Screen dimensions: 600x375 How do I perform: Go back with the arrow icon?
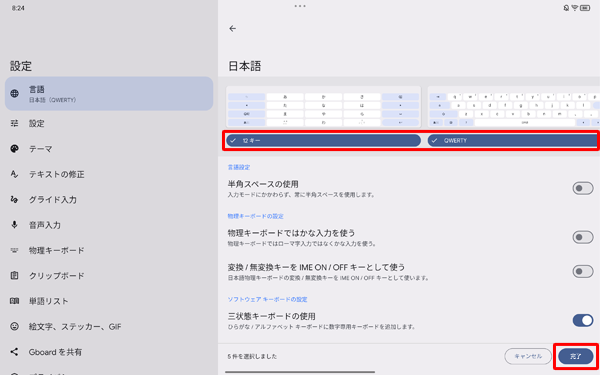[232, 29]
